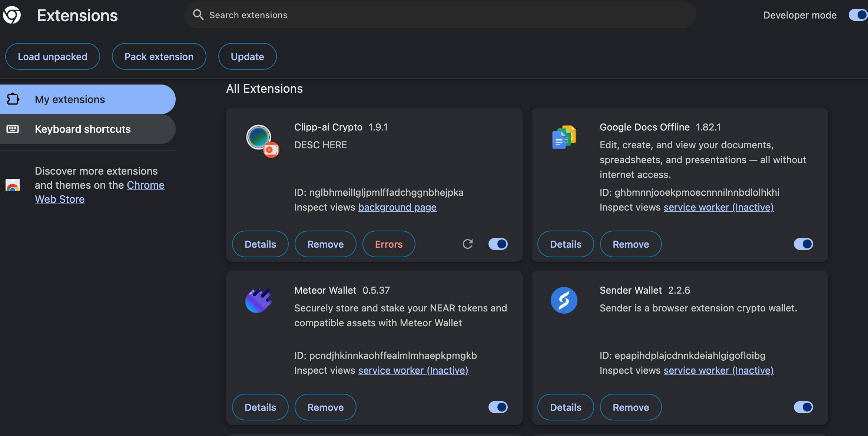868x436 pixels.
Task: Disable the Clipp-ai Crypto extension
Action: coord(498,244)
